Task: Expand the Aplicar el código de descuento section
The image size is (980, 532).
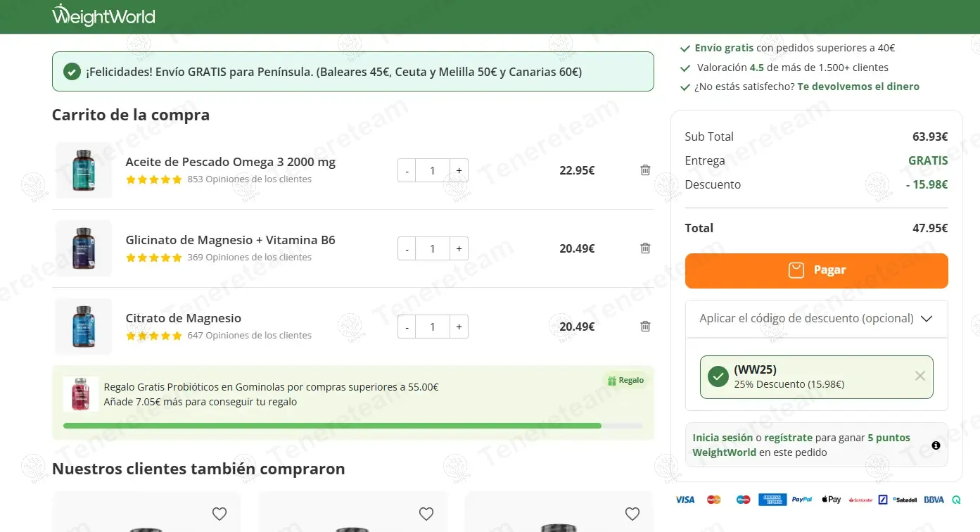Action: coord(816,319)
